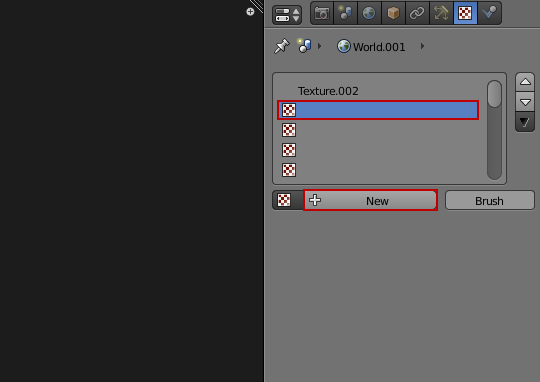Click the area split corner widget
This screenshot has width=540, height=382.
tap(257, 6)
